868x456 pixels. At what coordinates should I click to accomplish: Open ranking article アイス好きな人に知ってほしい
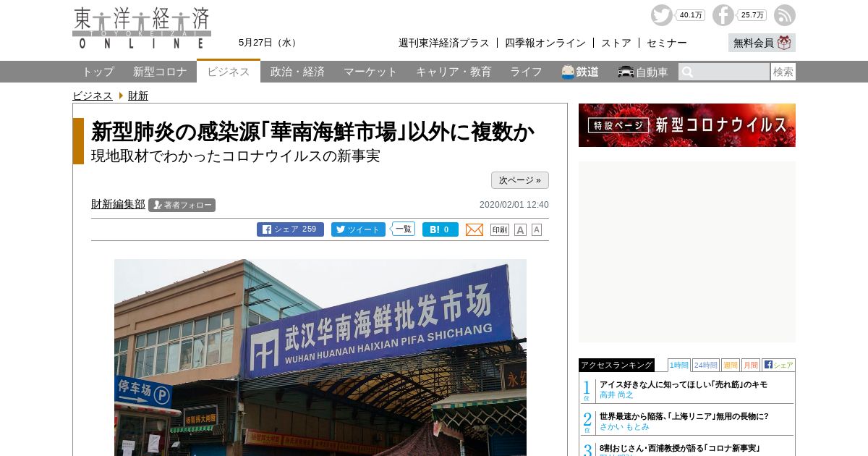(x=684, y=384)
